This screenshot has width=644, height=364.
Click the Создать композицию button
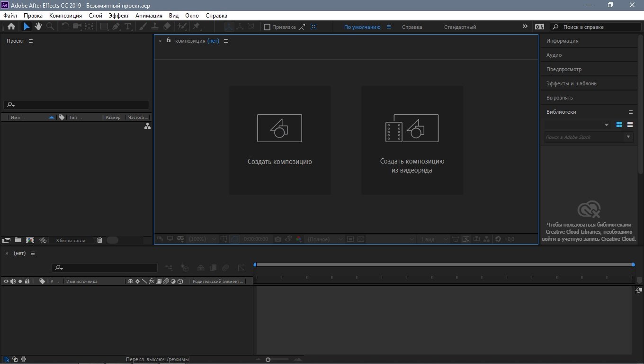point(280,140)
